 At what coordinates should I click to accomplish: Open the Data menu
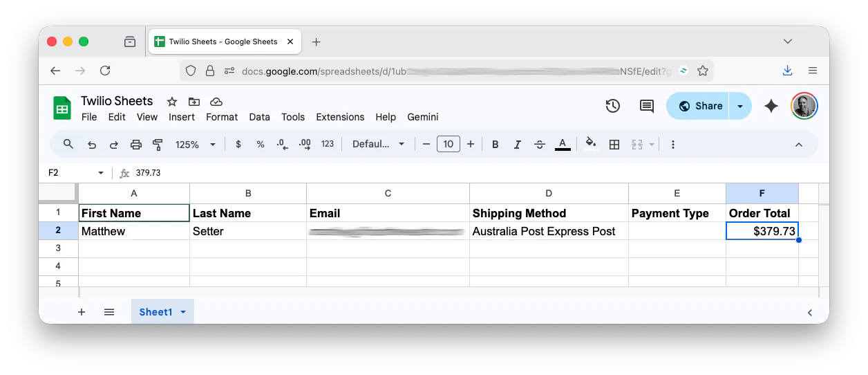click(x=260, y=117)
